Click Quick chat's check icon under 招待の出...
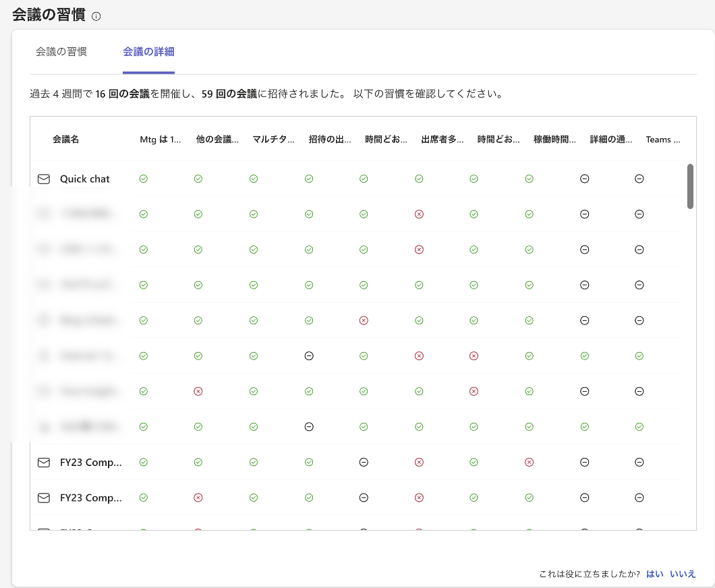Viewport: 715px width, 588px height. click(309, 179)
